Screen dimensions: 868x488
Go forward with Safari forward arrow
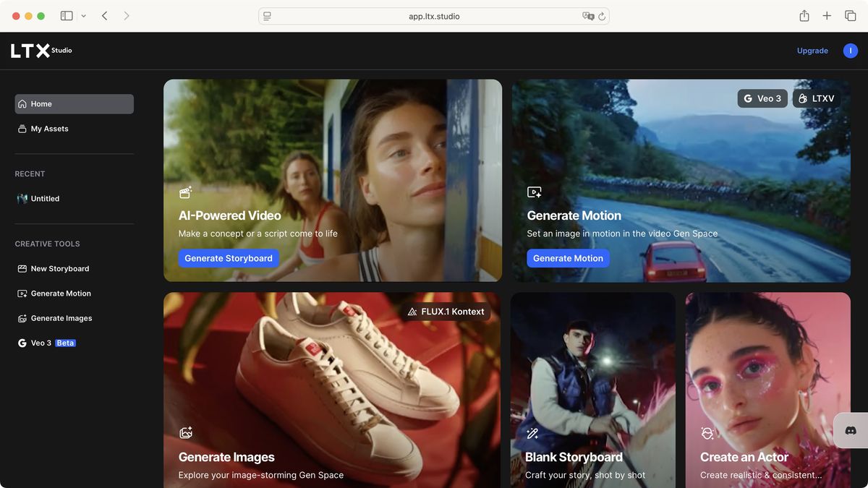point(127,16)
